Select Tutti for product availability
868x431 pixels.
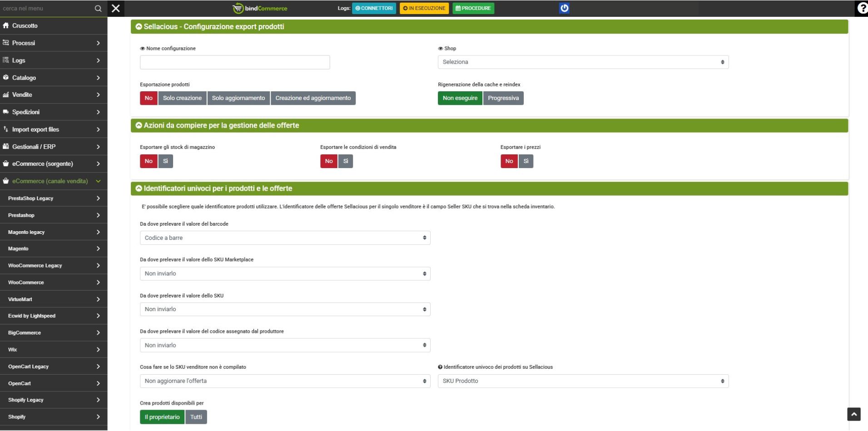tap(196, 417)
